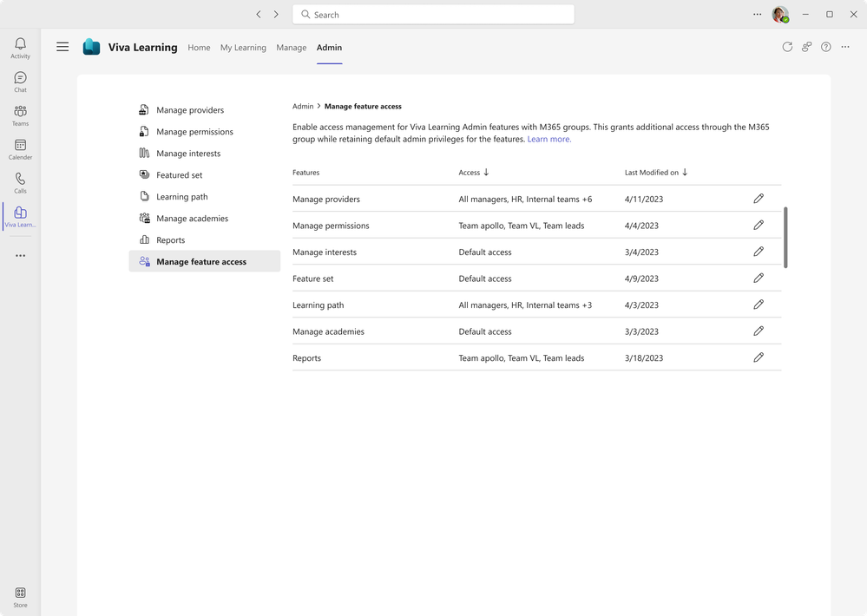Switch to the Home tab
The height and width of the screenshot is (616, 867).
[199, 48]
